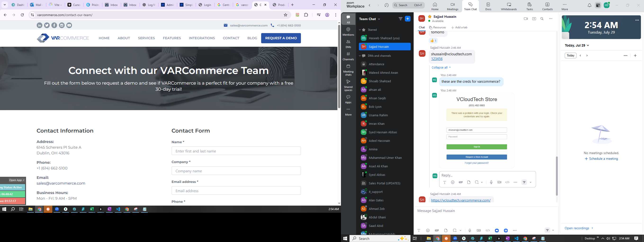Open FEATURES menu on VARCommerce site
This screenshot has height=242, width=644.
(x=172, y=38)
